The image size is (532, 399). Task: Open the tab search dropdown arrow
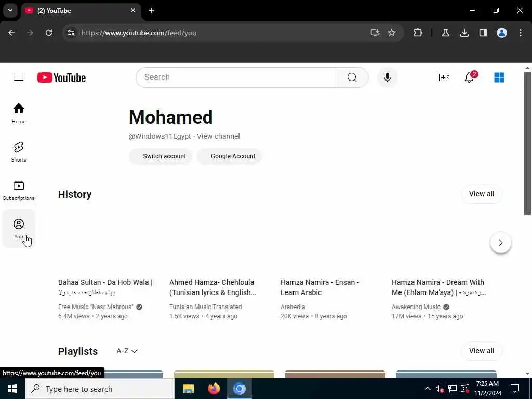pos(10,10)
